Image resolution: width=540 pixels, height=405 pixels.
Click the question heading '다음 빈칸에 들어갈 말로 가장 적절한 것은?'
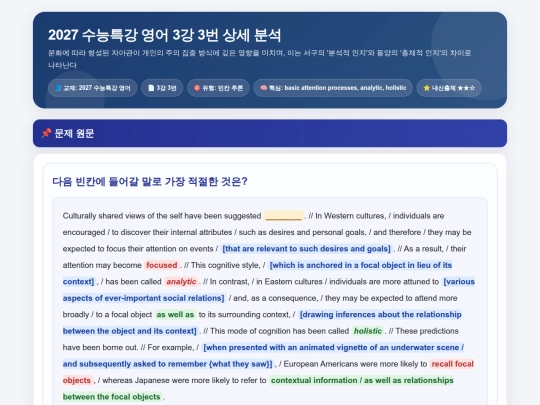pyautogui.click(x=150, y=181)
